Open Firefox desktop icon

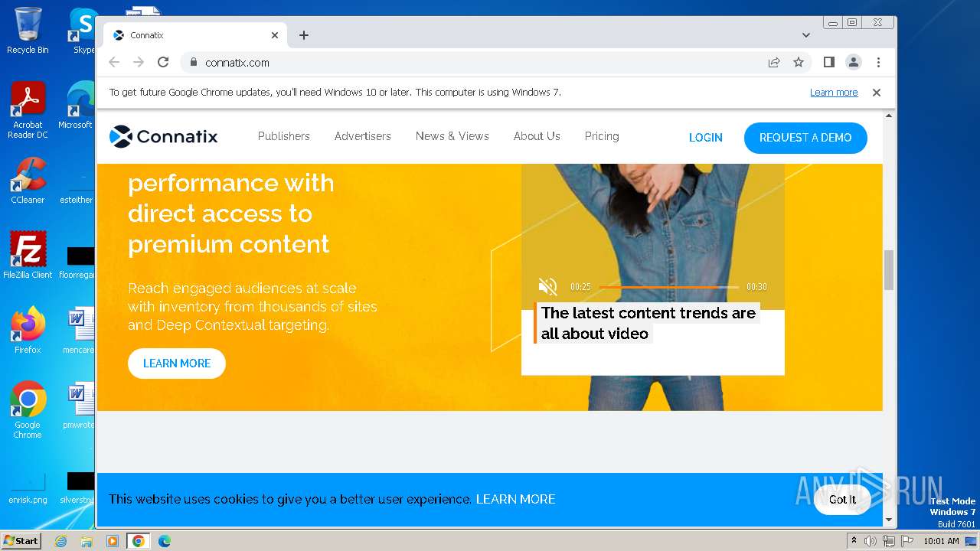tap(28, 331)
